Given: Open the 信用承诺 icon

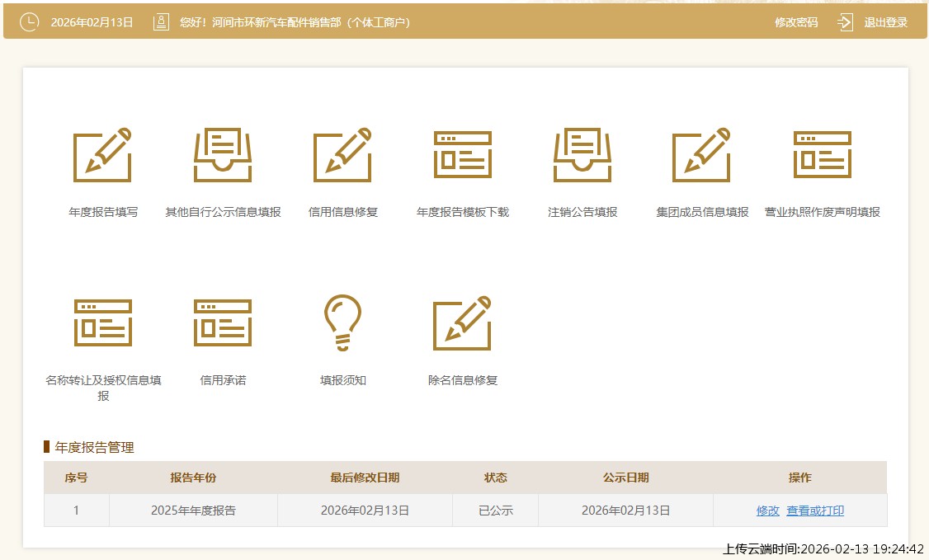Looking at the screenshot, I should pyautogui.click(x=223, y=323).
